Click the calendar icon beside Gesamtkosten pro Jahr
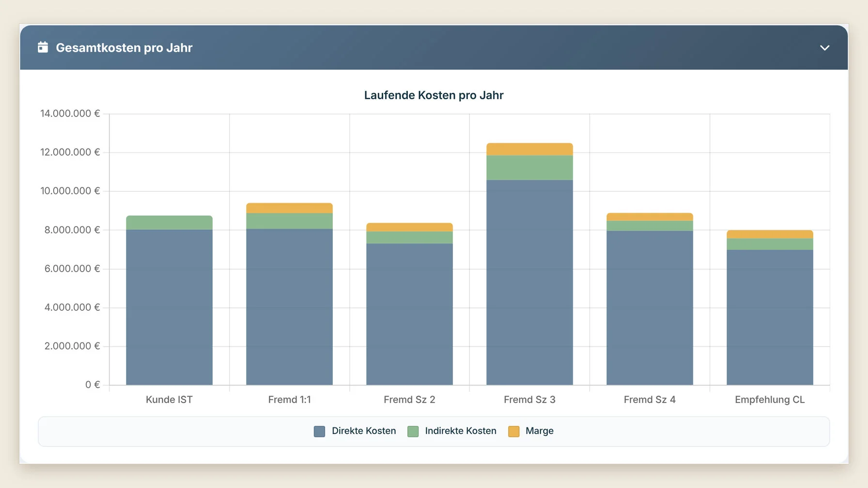Screen dimensions: 868x488 coord(43,47)
